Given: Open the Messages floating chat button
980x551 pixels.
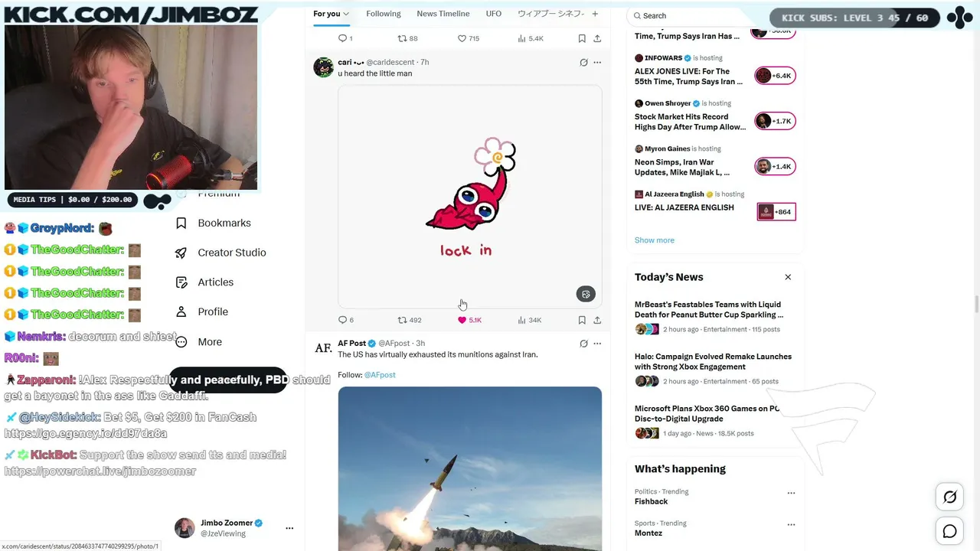Looking at the screenshot, I should [x=950, y=531].
